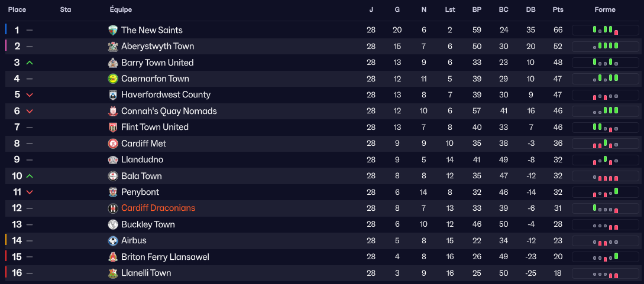Open Buckley Town team link
Screen dimensions: 644x284
pyautogui.click(x=148, y=224)
